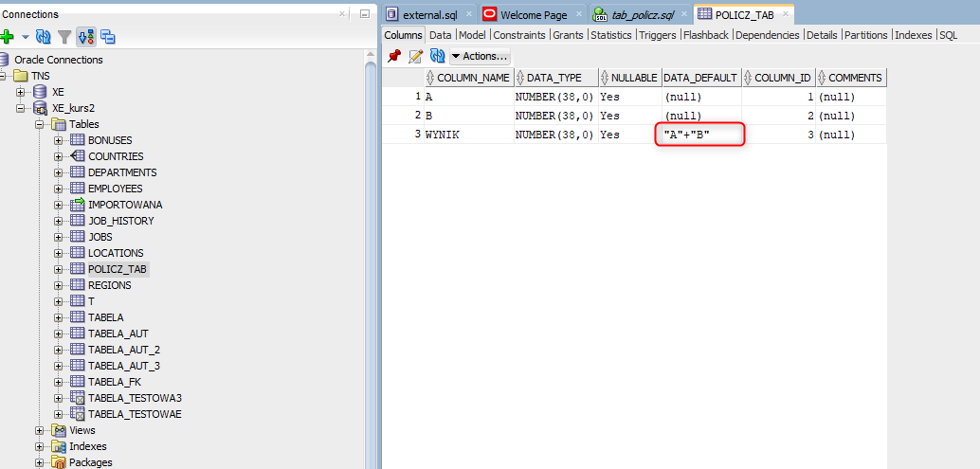Click the Freeze View pin icon
980x469 pixels.
coord(394,56)
